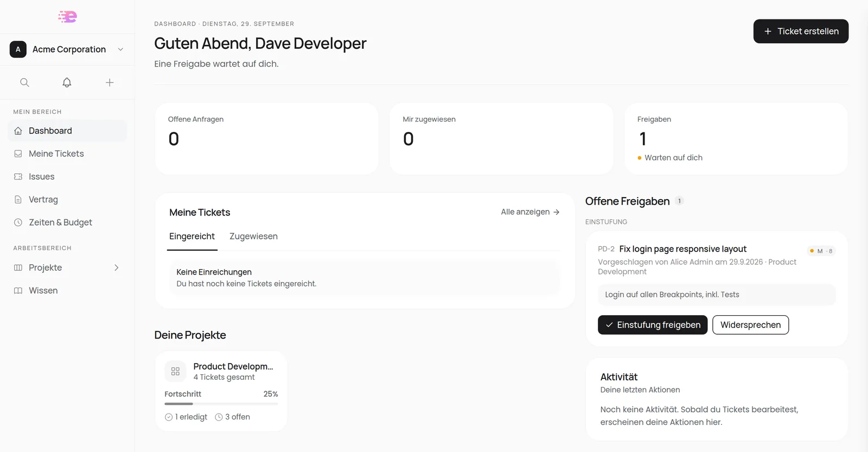The width and height of the screenshot is (868, 452).
Task: Open search via the magnifier icon
Action: 24,82
